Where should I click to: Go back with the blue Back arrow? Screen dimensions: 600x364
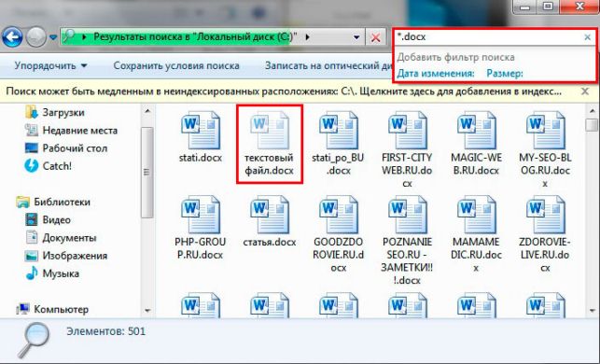coord(12,37)
